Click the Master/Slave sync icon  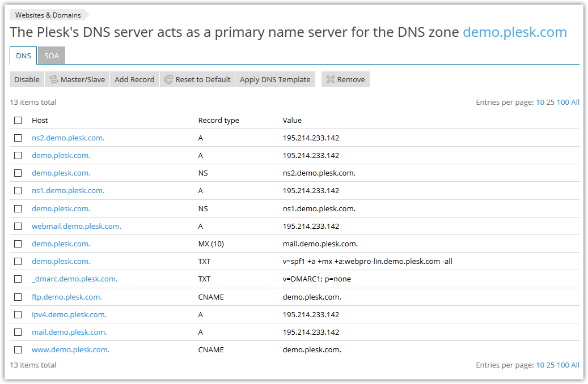pos(52,79)
